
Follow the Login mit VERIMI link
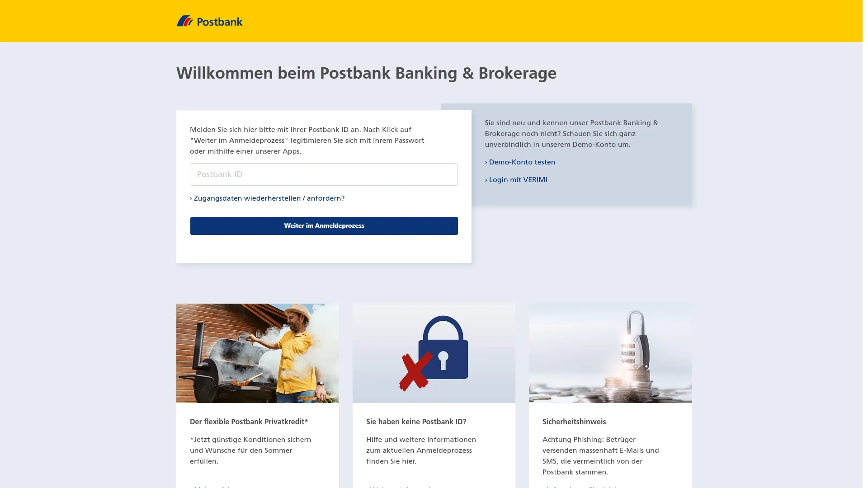click(x=516, y=180)
